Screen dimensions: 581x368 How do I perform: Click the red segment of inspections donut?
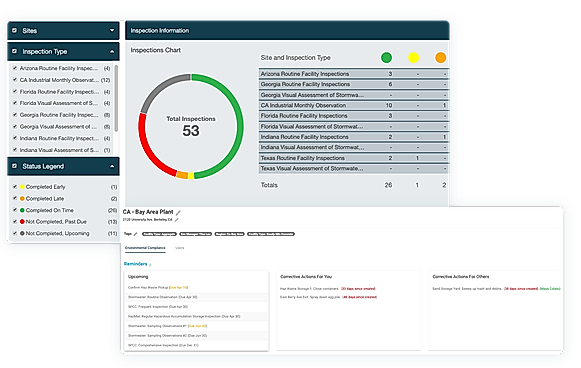point(146,148)
